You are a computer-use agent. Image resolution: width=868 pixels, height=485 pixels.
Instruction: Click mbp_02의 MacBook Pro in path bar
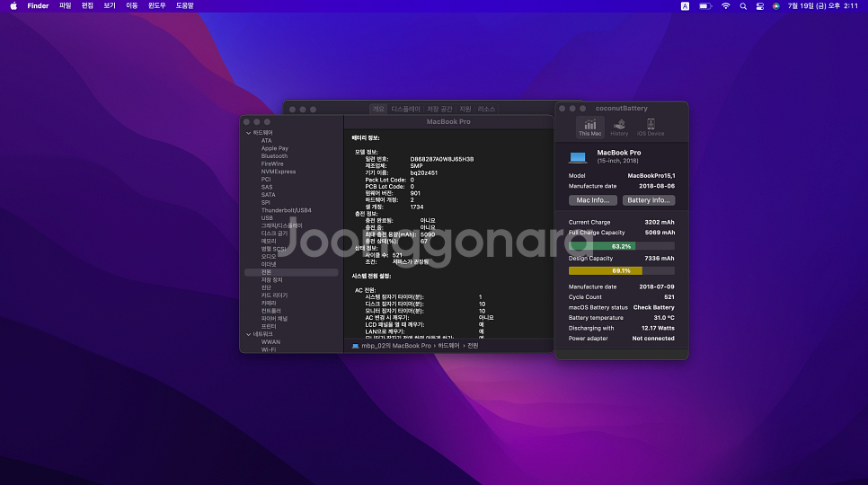[x=395, y=346]
